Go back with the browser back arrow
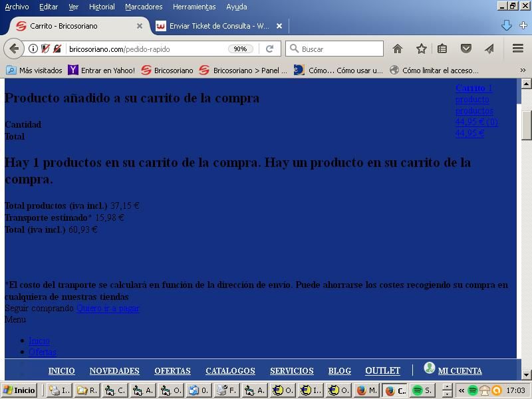Image resolution: width=532 pixels, height=399 pixels. tap(13, 49)
